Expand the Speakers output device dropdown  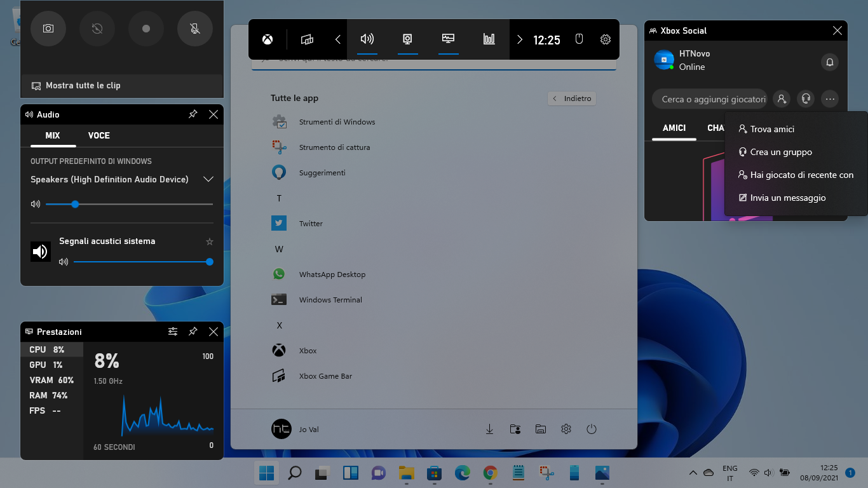point(208,179)
